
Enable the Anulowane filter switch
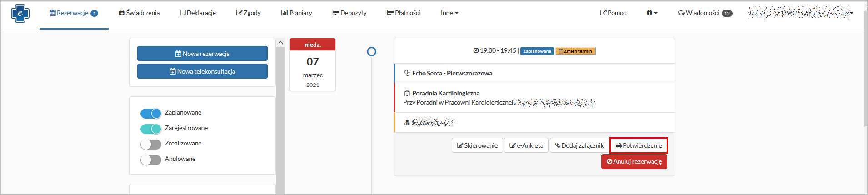[x=150, y=160]
